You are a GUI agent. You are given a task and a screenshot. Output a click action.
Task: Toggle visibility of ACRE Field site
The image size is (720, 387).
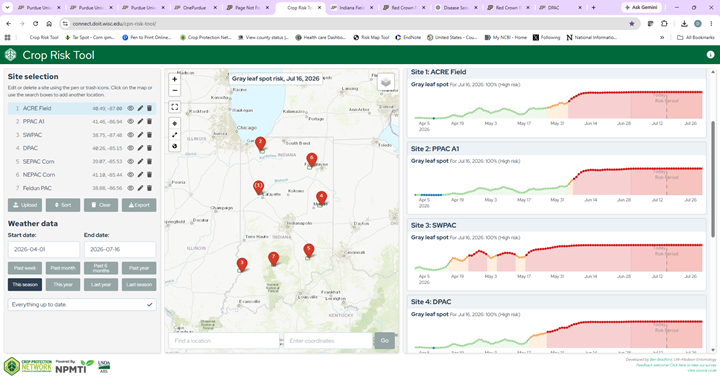pos(130,108)
